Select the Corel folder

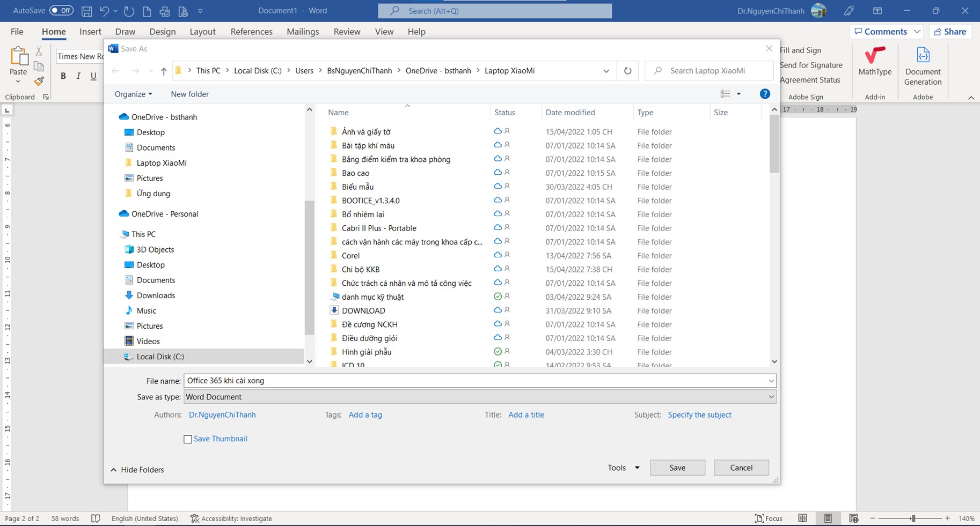(x=350, y=256)
